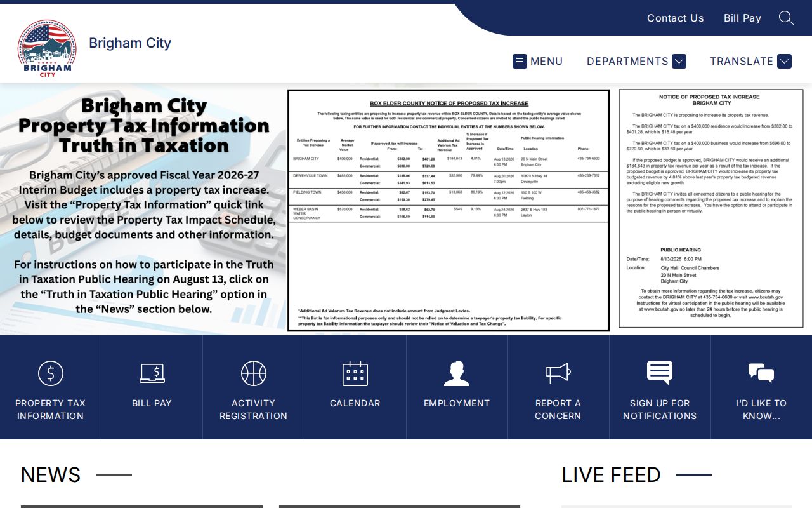Image resolution: width=812 pixels, height=508 pixels.
Task: Open the Departments menu
Action: tap(636, 61)
